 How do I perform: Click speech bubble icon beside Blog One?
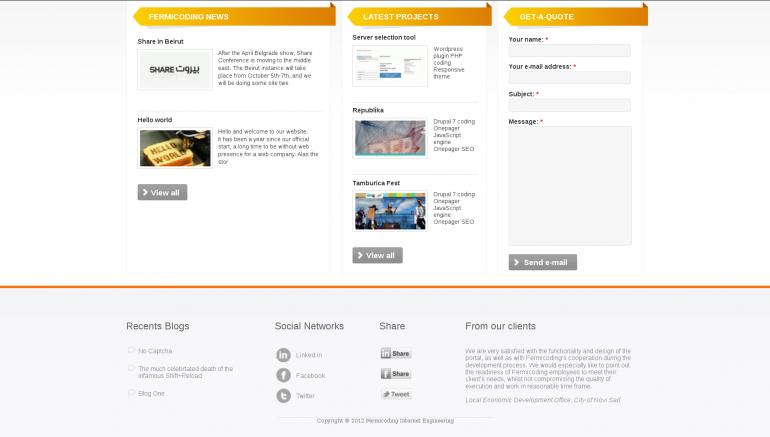point(131,393)
